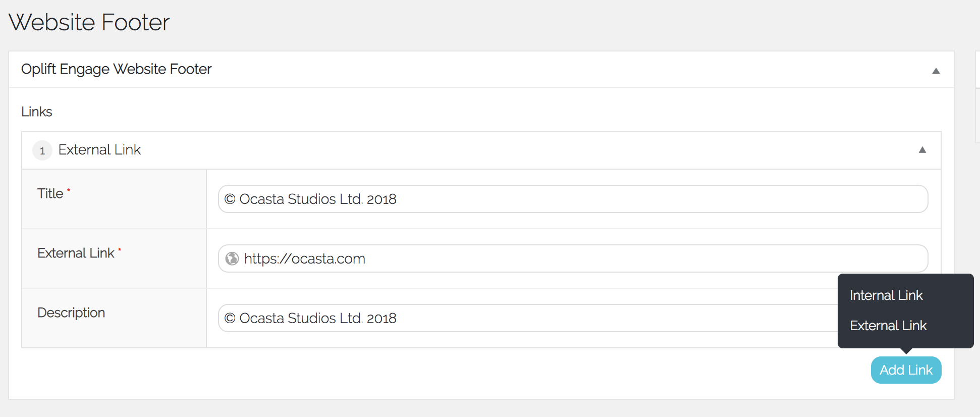Click the Title field label
980x417 pixels.
point(50,193)
